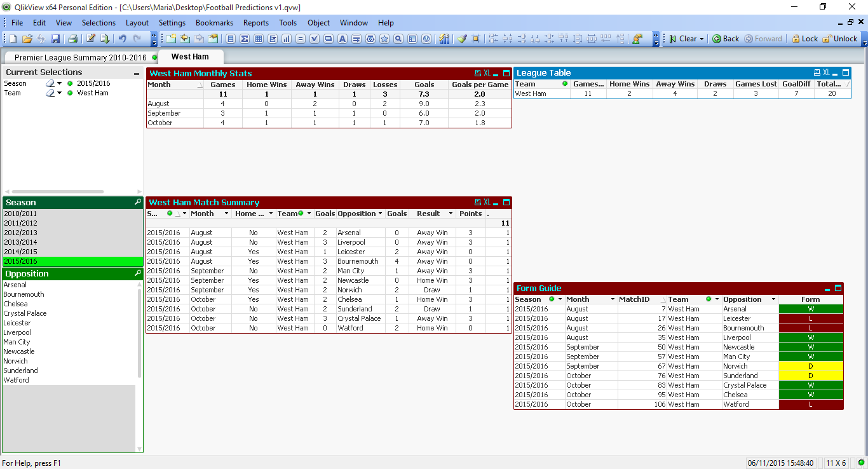Open Month dropdown in Match Summary header
868x469 pixels.
click(x=227, y=214)
